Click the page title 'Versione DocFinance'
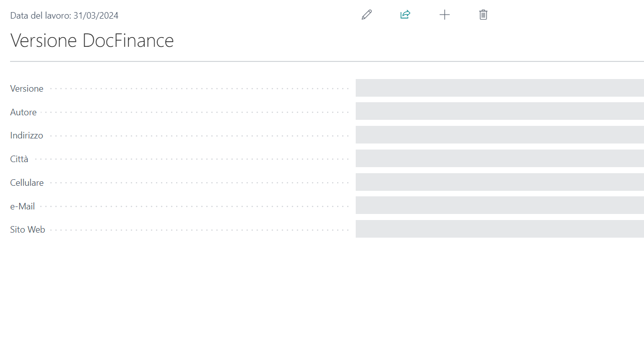644x362 pixels. click(92, 40)
